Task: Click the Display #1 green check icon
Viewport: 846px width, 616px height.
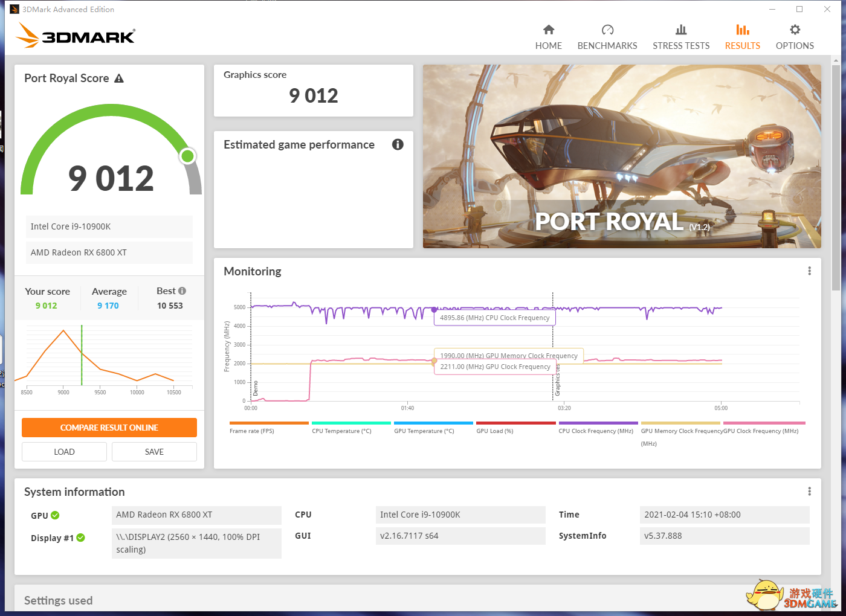Action: [81, 537]
